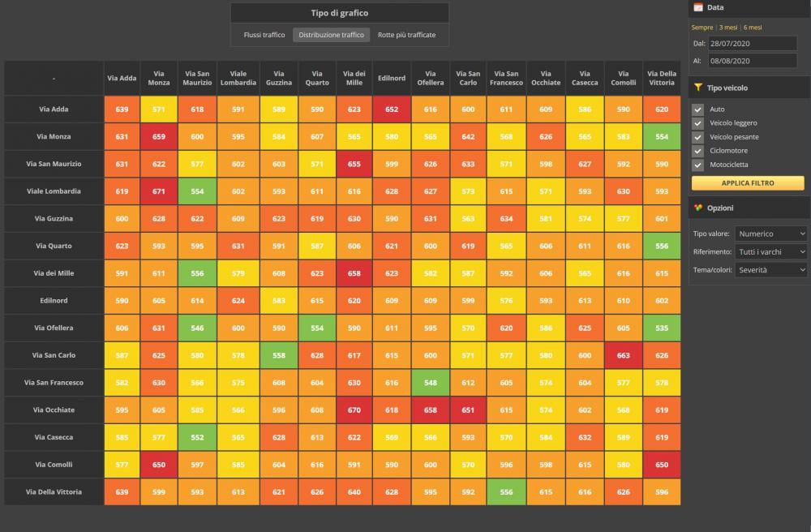Click the calendar icon in Data header
This screenshot has height=532, width=811.
pyautogui.click(x=697, y=7)
